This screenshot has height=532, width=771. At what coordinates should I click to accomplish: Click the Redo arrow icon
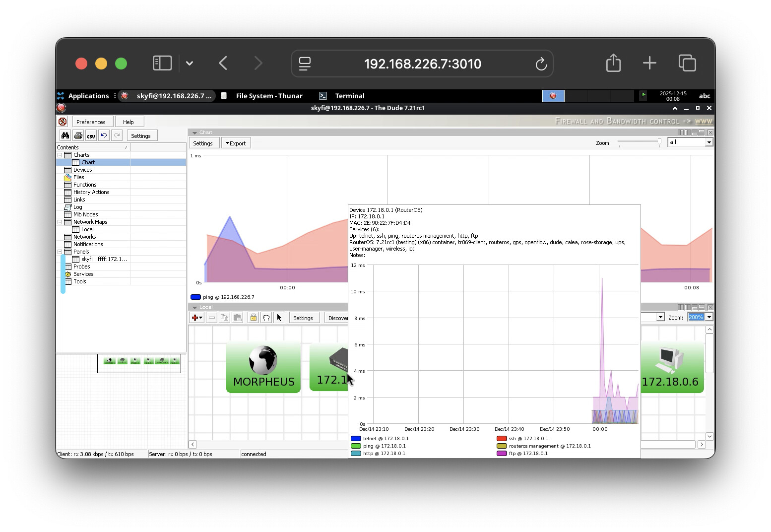click(117, 135)
